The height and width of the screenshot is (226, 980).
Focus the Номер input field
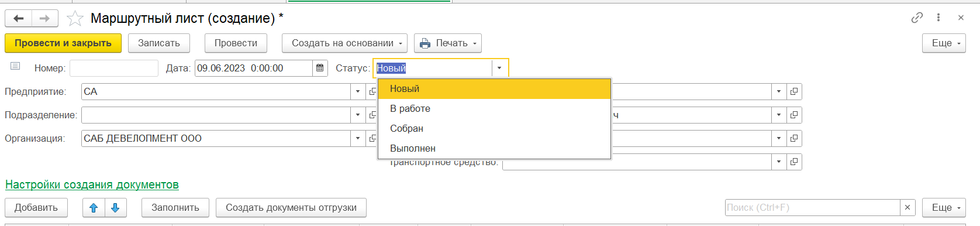point(114,68)
